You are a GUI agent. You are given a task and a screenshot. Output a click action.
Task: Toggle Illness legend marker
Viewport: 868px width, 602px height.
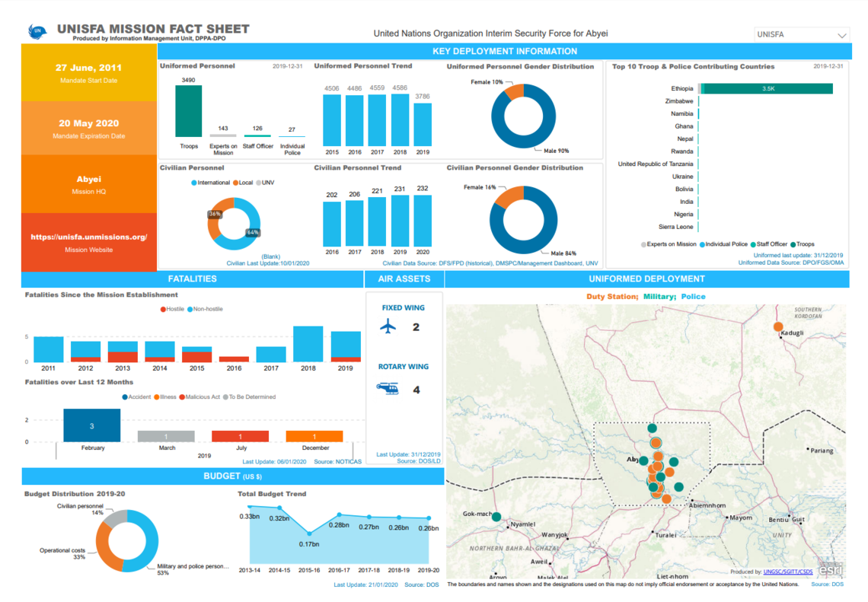(157, 397)
